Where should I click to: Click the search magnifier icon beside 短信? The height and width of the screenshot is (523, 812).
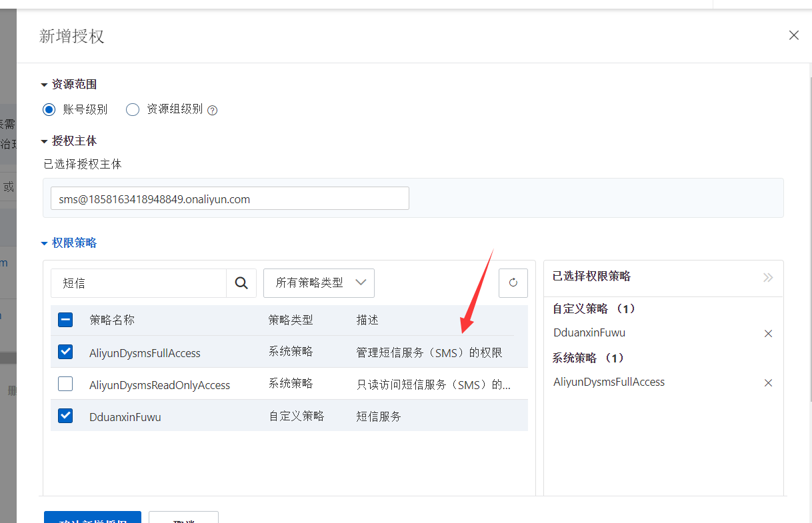pyautogui.click(x=241, y=283)
